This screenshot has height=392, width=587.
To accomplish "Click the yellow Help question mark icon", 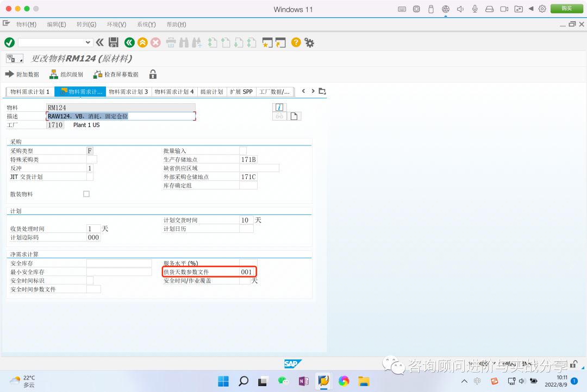I will click(x=296, y=42).
